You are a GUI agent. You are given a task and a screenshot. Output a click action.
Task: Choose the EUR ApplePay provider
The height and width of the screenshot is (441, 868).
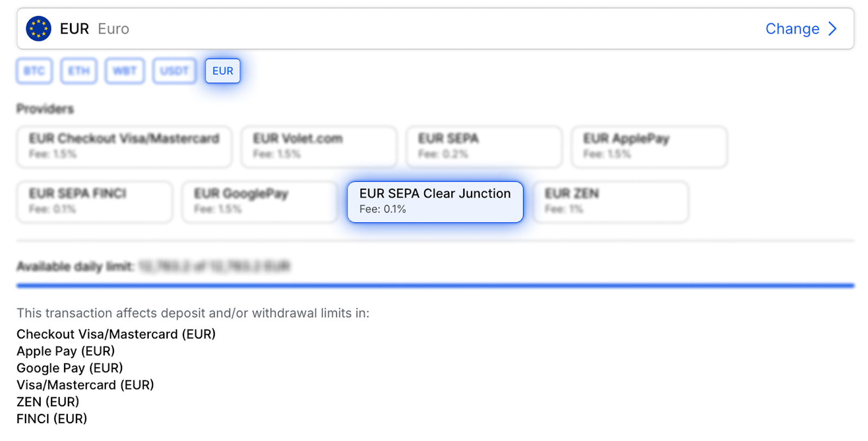(x=649, y=146)
